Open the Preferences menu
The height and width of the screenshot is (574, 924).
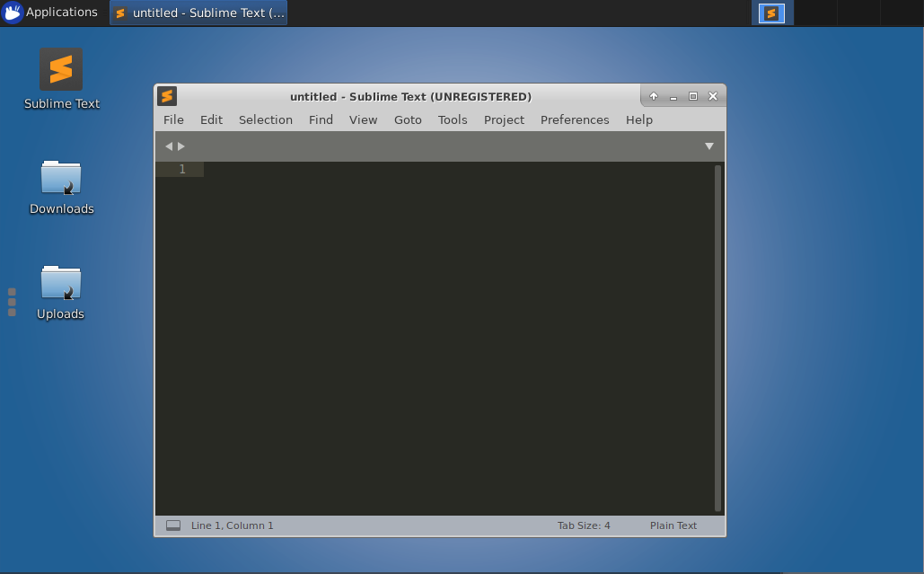[575, 119]
